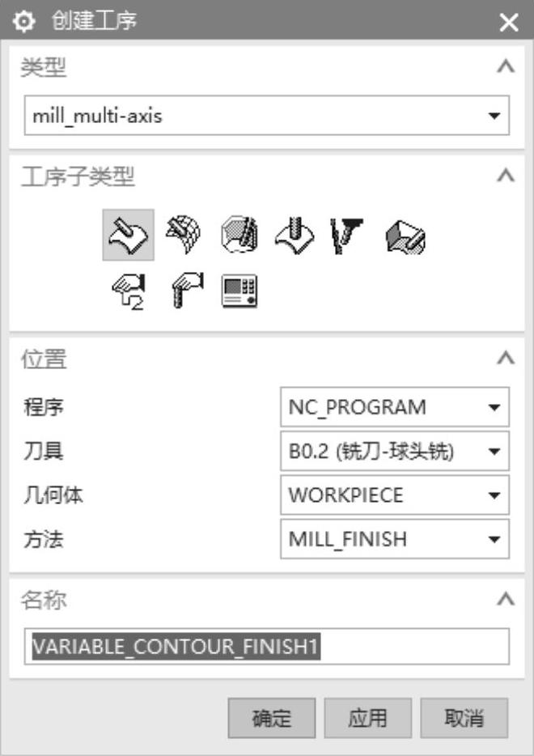Open the NC_PROGRAM program dropdown

click(394, 407)
